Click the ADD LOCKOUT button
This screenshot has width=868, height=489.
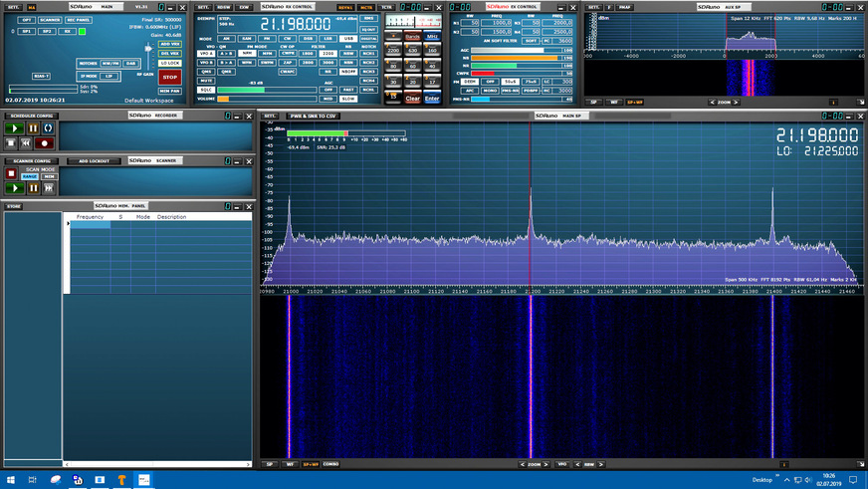(94, 160)
